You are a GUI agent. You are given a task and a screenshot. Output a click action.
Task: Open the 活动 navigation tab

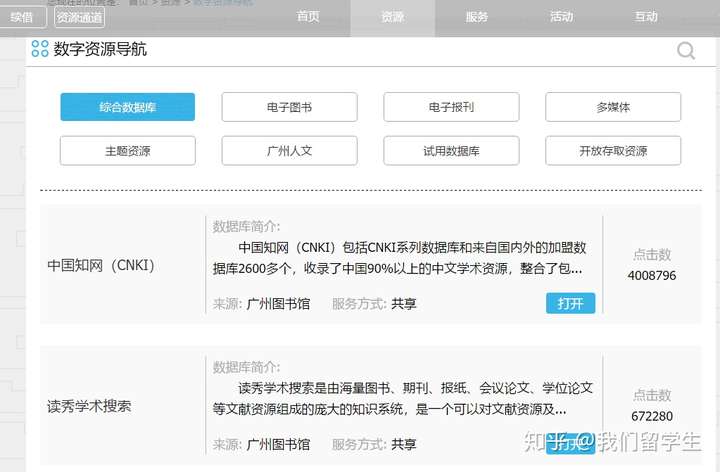pos(562,17)
